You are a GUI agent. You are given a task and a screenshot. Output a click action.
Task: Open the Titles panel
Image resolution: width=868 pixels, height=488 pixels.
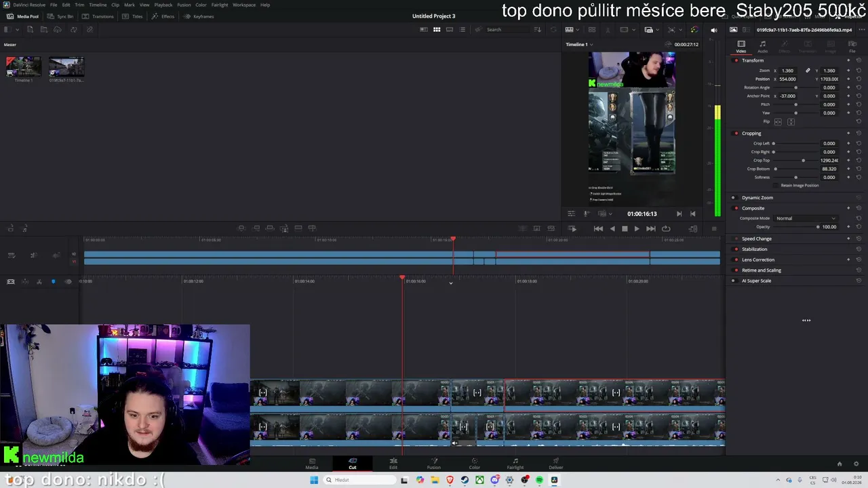click(x=134, y=16)
